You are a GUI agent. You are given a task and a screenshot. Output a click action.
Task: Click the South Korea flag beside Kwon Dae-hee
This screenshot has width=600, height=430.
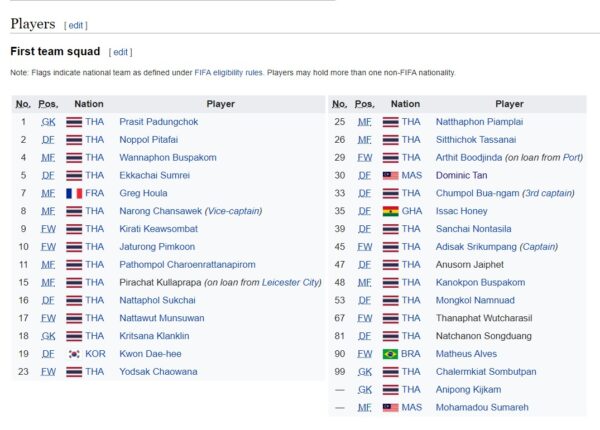(x=74, y=354)
